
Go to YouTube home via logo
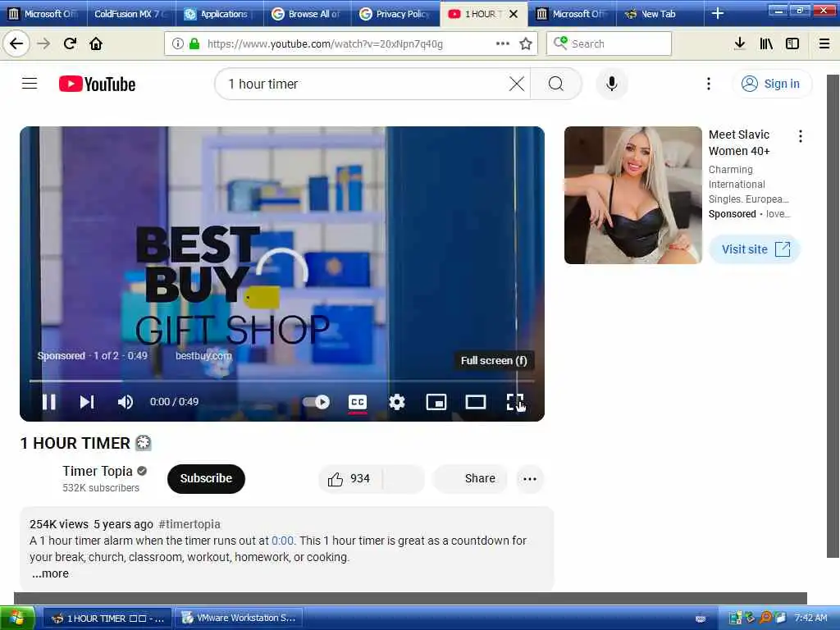point(97,84)
